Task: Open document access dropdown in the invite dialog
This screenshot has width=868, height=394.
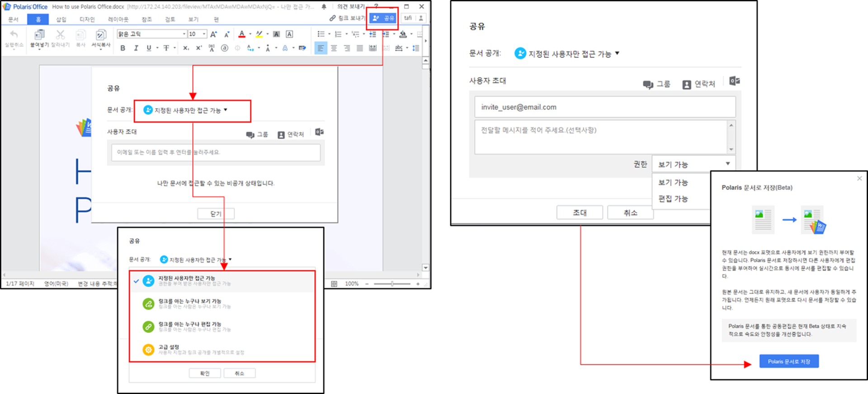Action: point(567,54)
